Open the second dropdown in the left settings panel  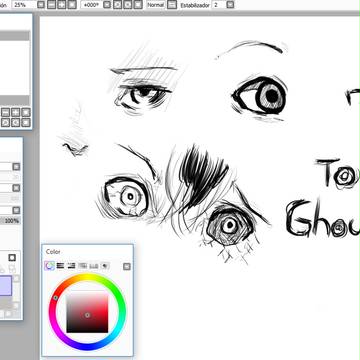[16, 188]
